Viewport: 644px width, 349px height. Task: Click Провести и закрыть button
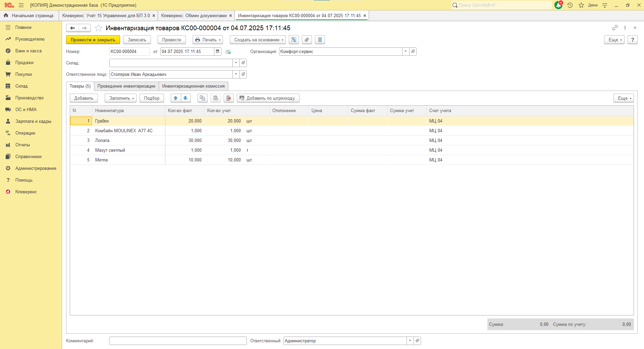click(93, 40)
